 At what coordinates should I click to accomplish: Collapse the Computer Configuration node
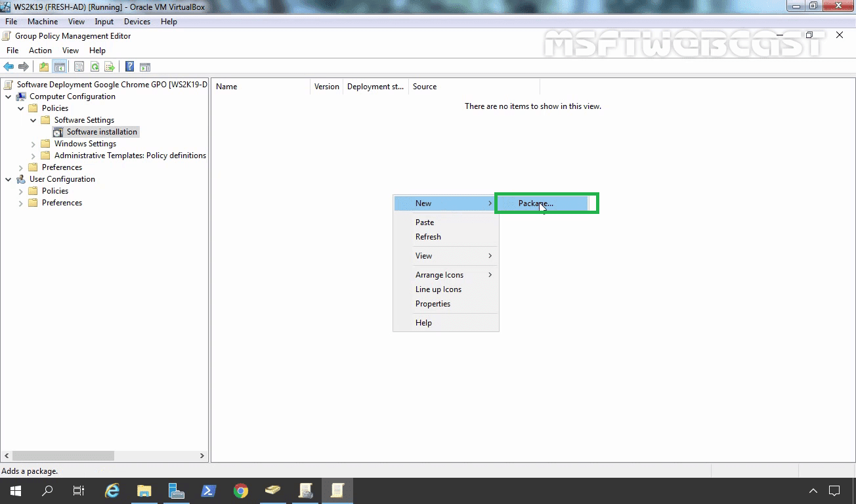tap(9, 96)
